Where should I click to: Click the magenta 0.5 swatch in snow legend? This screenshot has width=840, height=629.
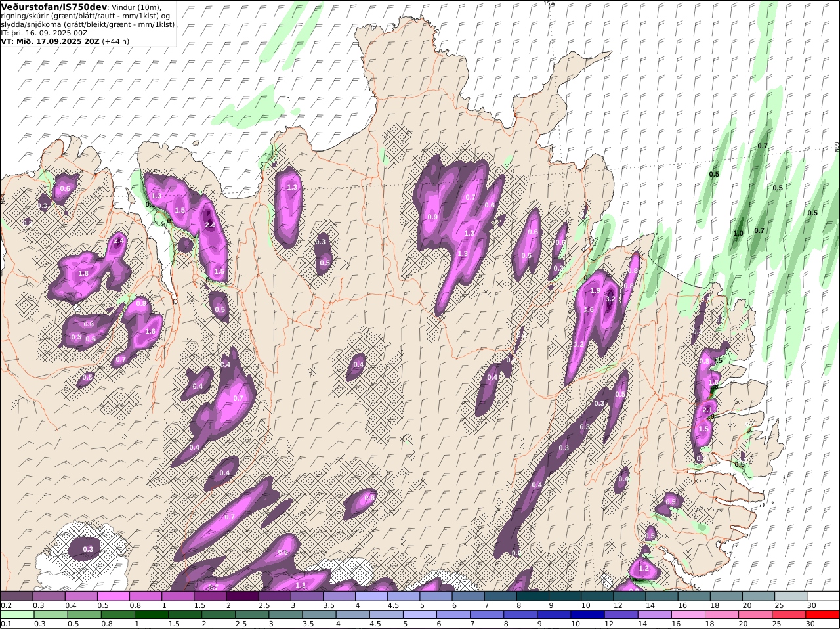point(113,596)
